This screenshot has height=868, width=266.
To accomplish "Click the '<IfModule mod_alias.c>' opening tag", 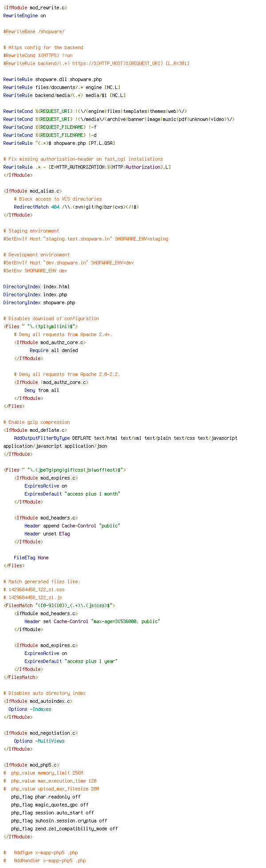I will click(x=32, y=191).
